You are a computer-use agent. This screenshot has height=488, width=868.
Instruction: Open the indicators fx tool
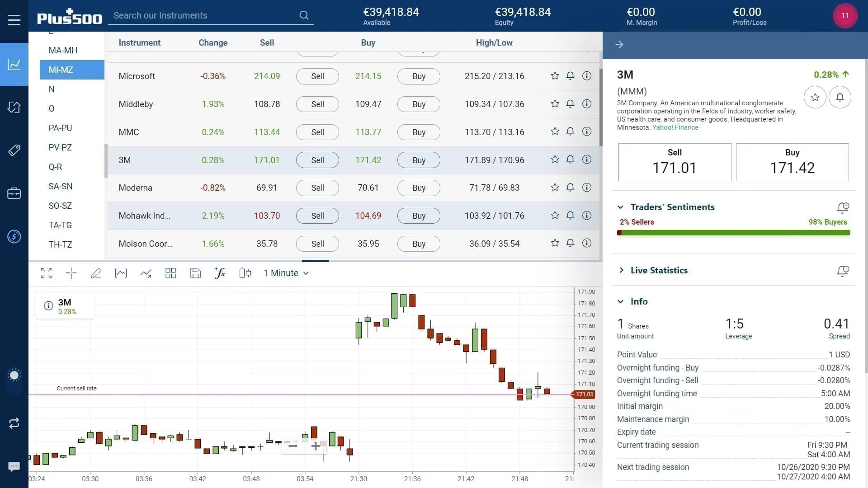(x=220, y=273)
